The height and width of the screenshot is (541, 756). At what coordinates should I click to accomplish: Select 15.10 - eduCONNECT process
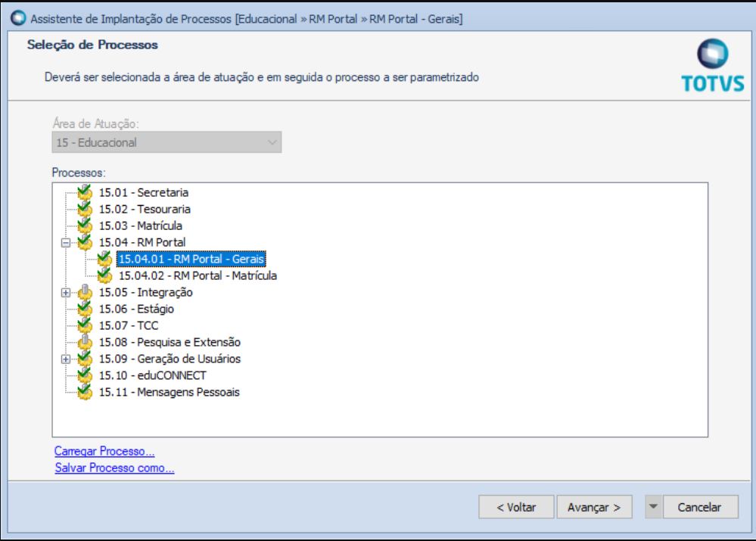pos(153,375)
